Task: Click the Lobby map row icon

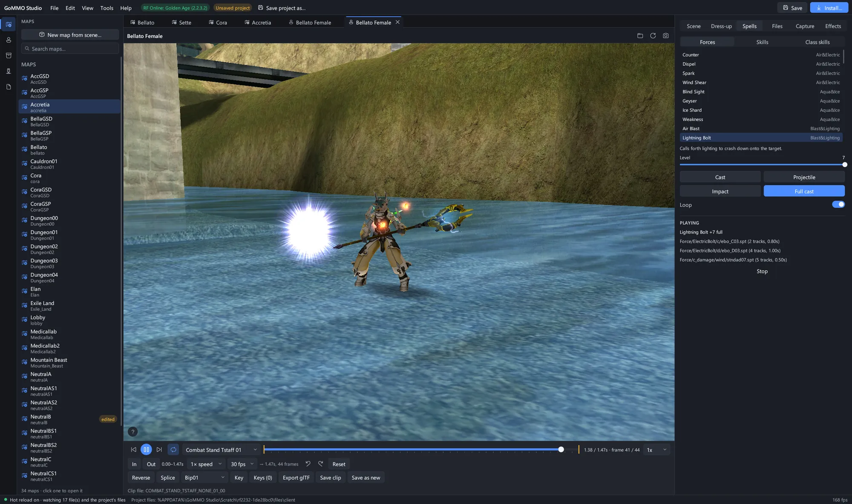Action: (25, 320)
